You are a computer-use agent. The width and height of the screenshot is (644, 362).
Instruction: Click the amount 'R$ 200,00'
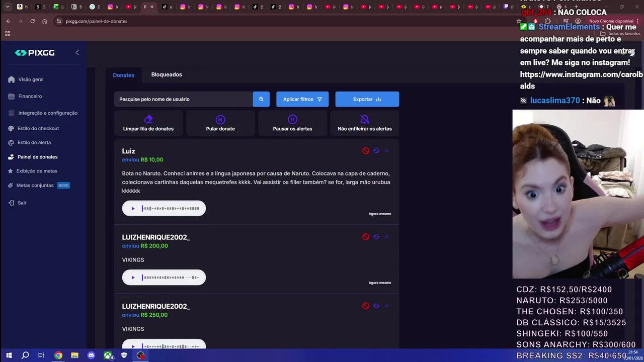point(154,246)
